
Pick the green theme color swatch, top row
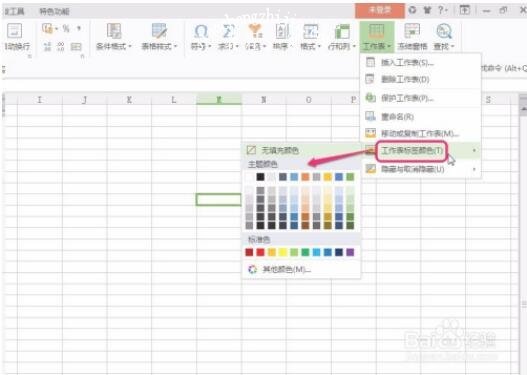point(350,177)
